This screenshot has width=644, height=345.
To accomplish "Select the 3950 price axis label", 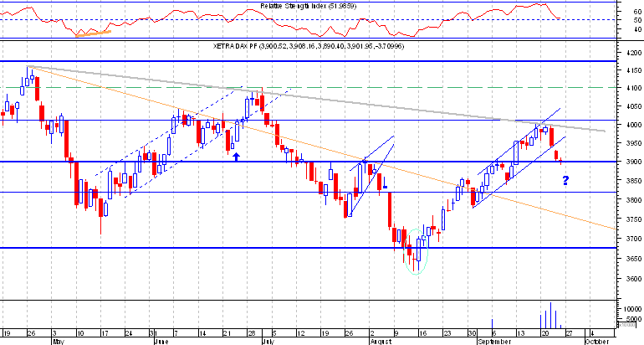I will coord(635,143).
